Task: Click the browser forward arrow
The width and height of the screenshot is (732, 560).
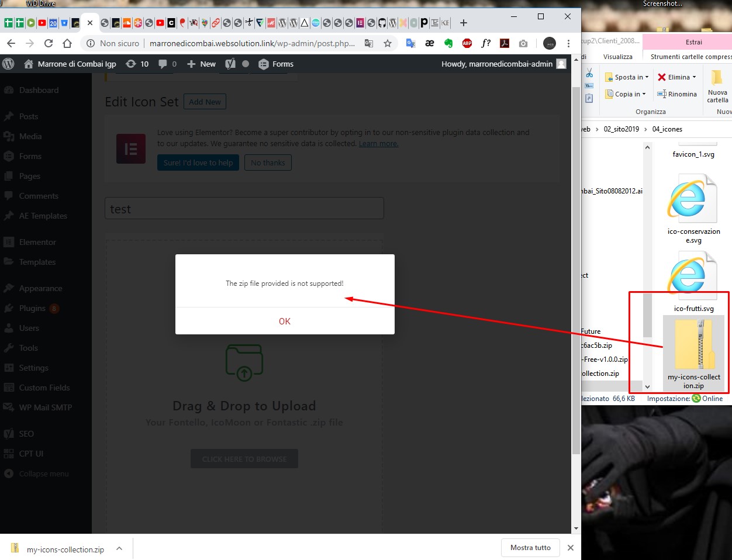Action: pyautogui.click(x=30, y=43)
